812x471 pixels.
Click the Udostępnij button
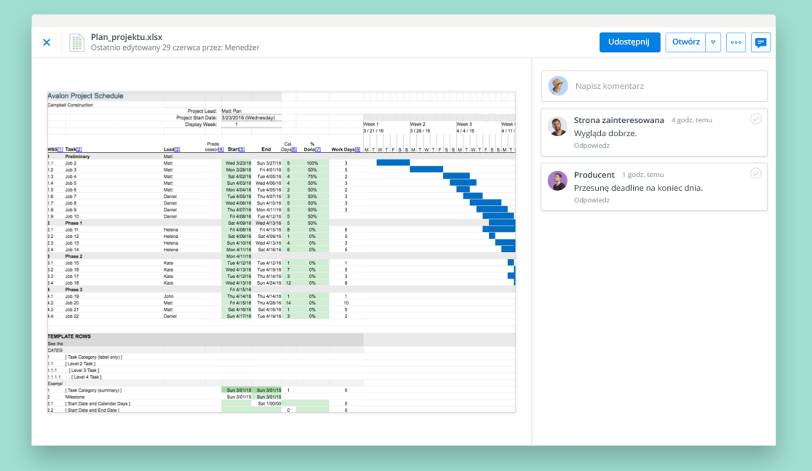point(629,42)
